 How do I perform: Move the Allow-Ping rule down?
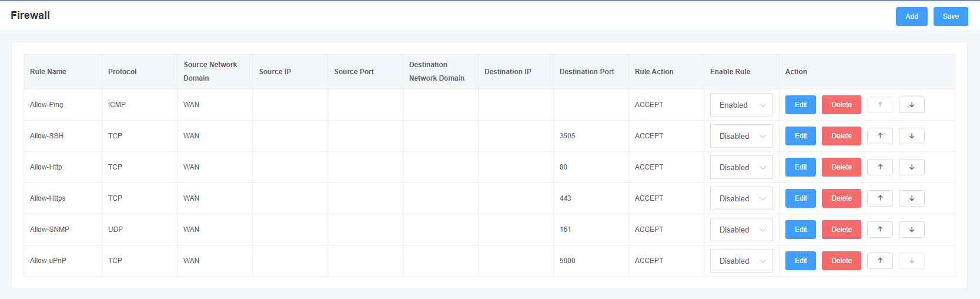tap(911, 105)
